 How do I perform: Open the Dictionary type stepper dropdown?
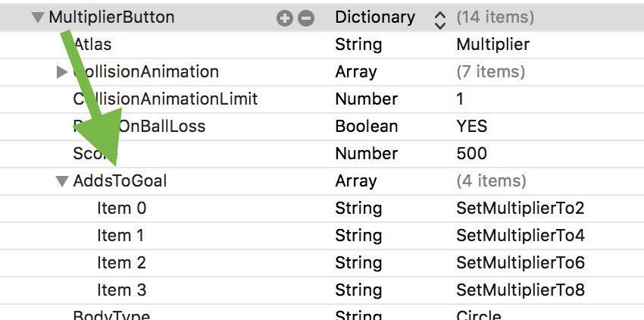tap(439, 18)
